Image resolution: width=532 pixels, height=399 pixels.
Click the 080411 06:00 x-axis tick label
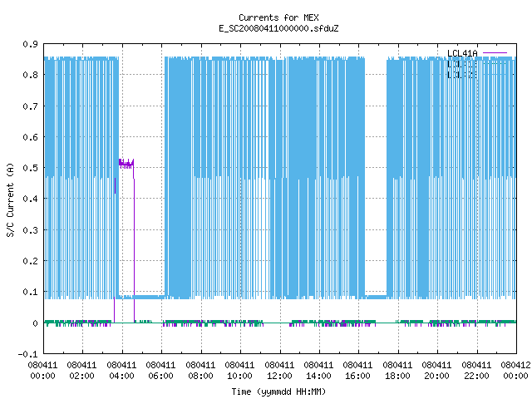tap(160, 371)
